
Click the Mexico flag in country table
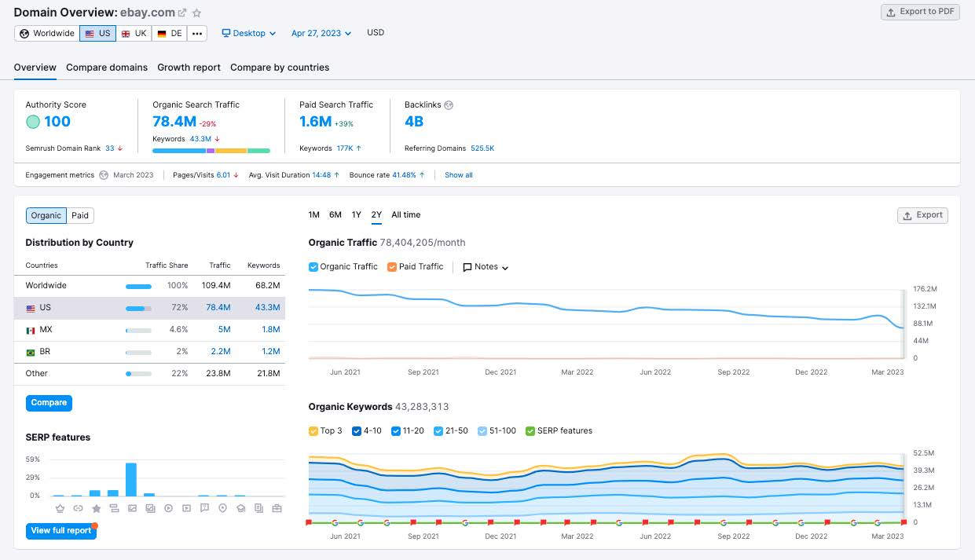(x=31, y=330)
